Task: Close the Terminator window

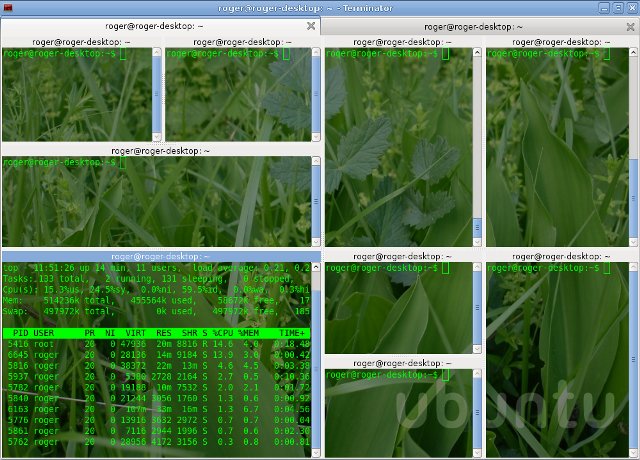Action: 630,7
